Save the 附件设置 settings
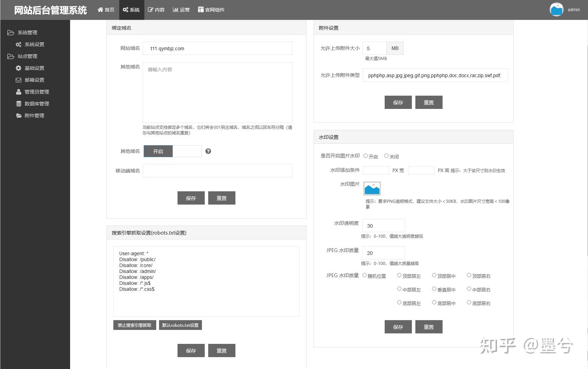Viewport: 588px width, 369px height. pyautogui.click(x=398, y=102)
